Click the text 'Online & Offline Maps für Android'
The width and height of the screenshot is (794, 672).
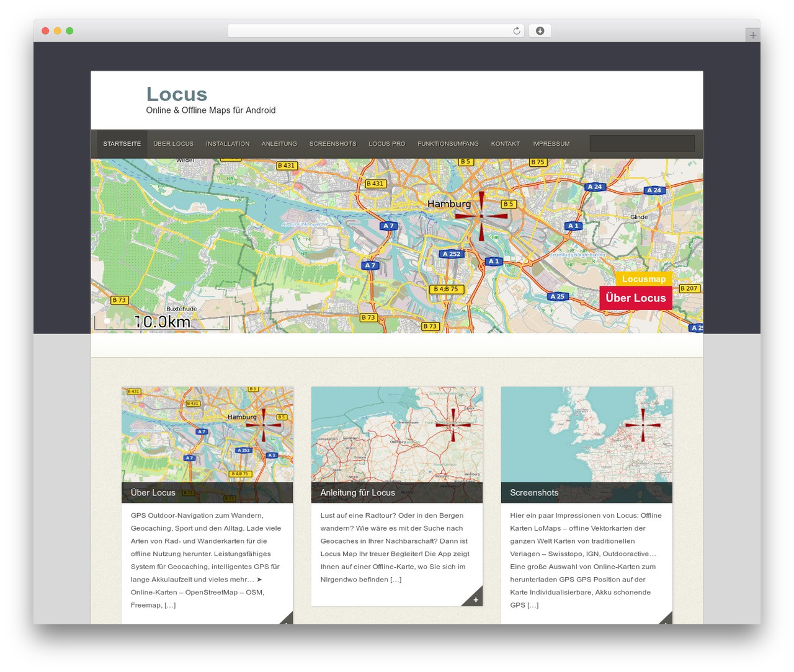(x=211, y=110)
